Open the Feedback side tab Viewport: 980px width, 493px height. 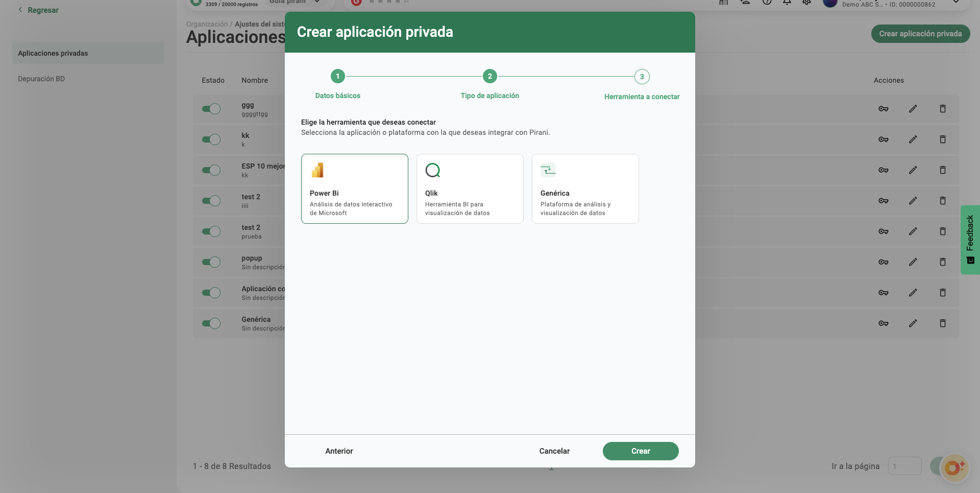(970, 239)
